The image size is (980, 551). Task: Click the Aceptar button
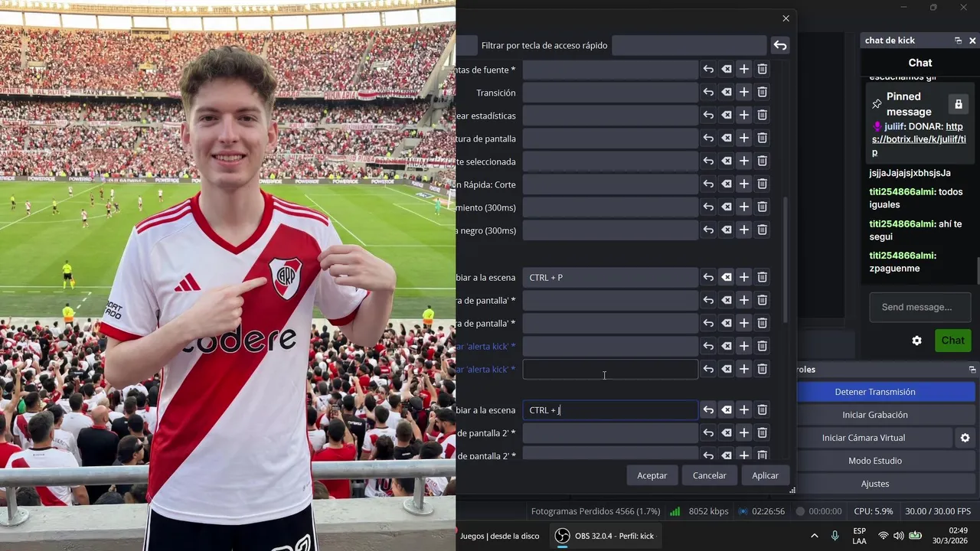[x=652, y=475]
